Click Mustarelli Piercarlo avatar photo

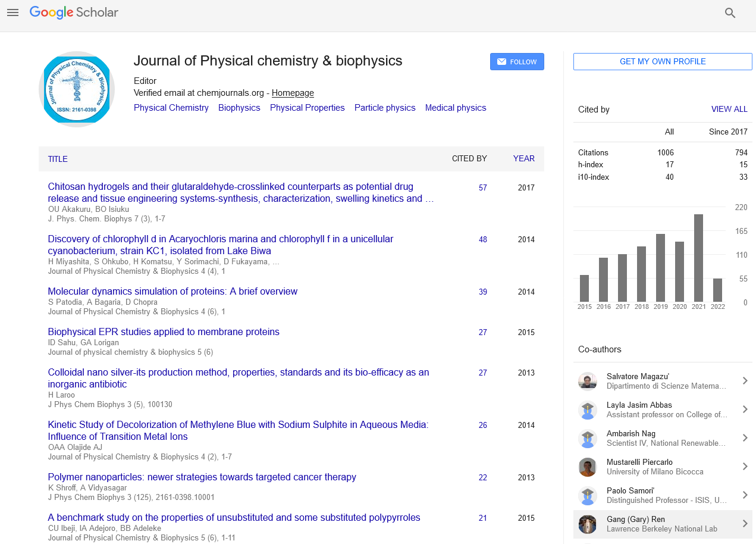587,467
